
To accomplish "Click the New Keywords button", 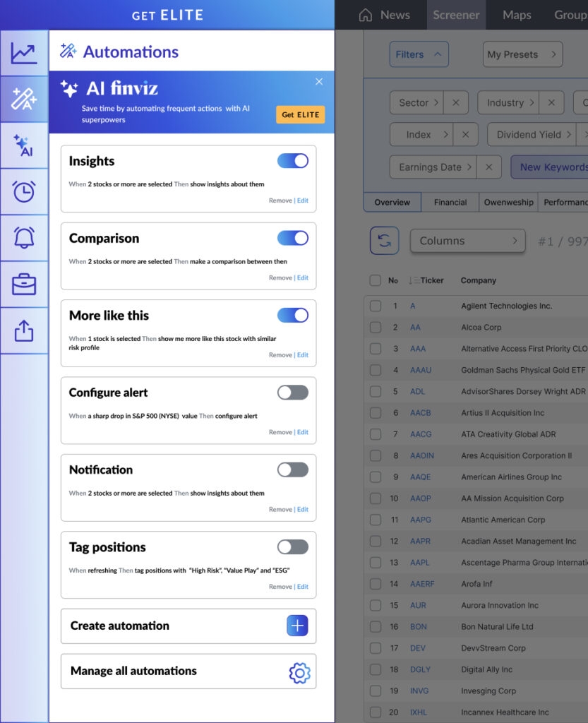I will pyautogui.click(x=549, y=167).
